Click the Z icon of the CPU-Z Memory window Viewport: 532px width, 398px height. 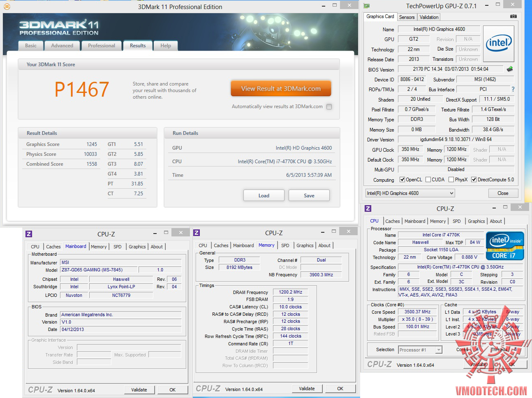(197, 233)
